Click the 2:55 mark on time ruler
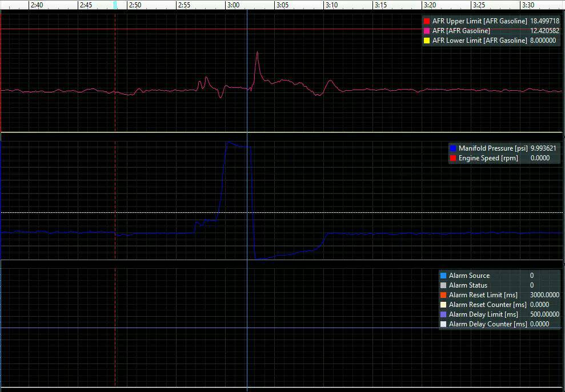The image size is (565, 392). (x=184, y=5)
